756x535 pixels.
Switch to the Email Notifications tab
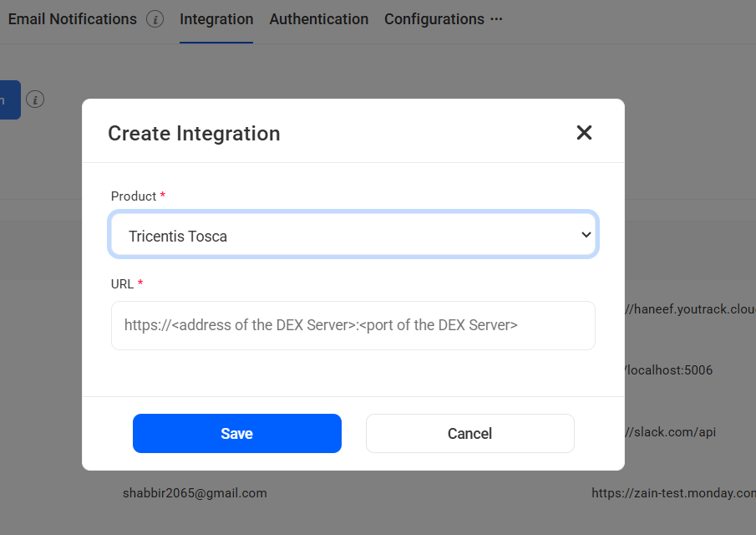[x=72, y=19]
